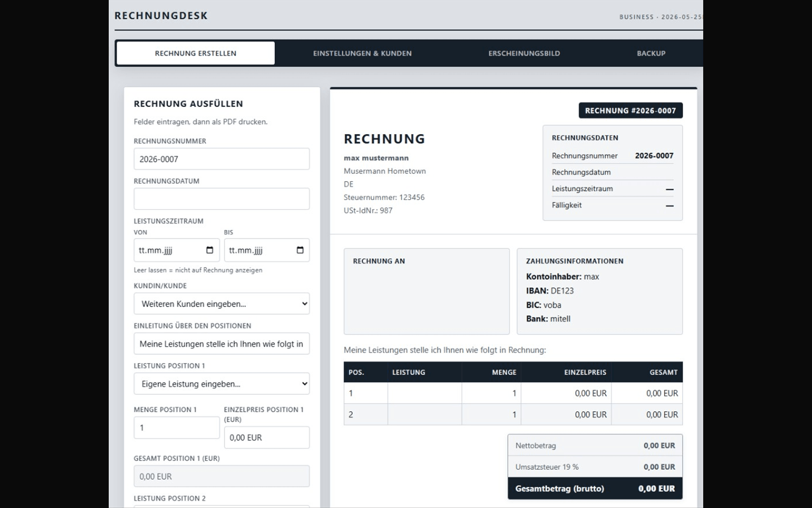
Task: Focus the Von date field
Action: [x=176, y=250]
